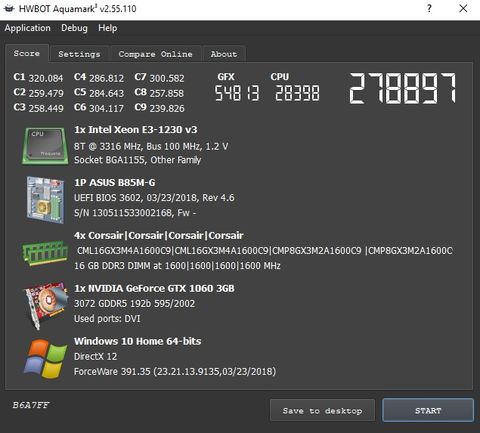Screen dimensions: 480x433
Task: Click the 16 GB DDR3 DIMM line
Action: click(x=177, y=266)
